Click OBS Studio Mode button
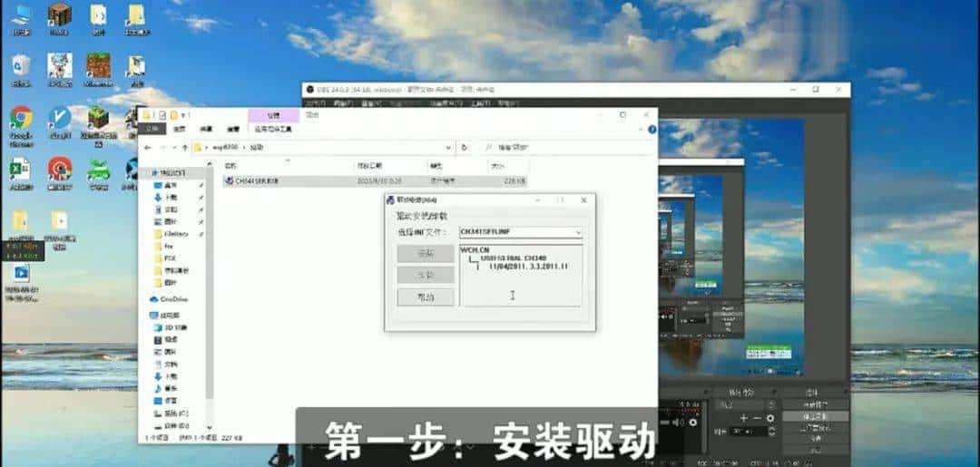Image resolution: width=980 pixels, height=467 pixels. click(x=816, y=428)
